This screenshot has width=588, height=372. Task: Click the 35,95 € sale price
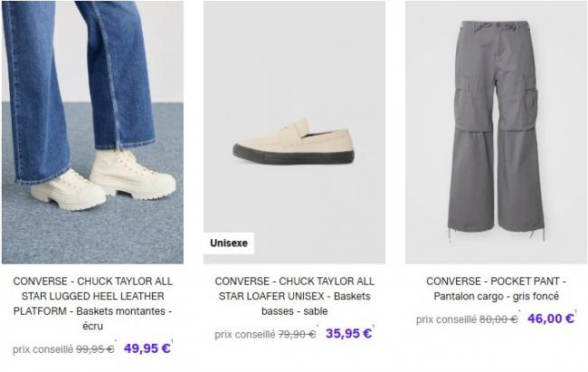pos(348,333)
